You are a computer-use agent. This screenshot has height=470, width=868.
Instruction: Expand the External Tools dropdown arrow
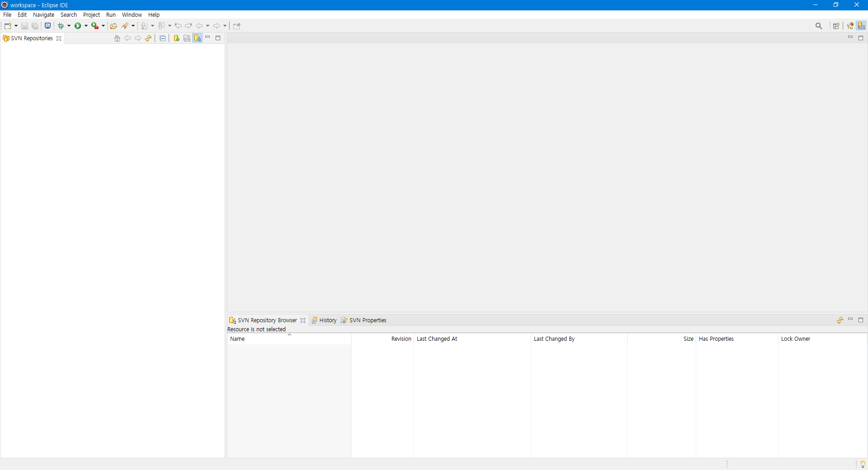pos(103,26)
